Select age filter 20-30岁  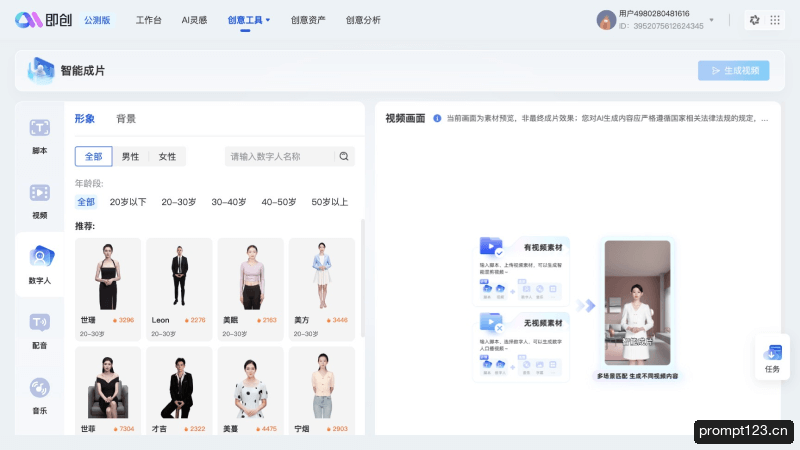[179, 202]
